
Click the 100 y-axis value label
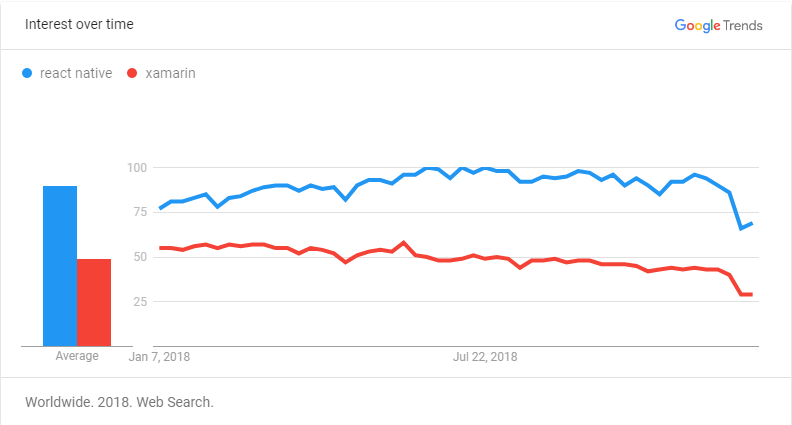click(137, 168)
